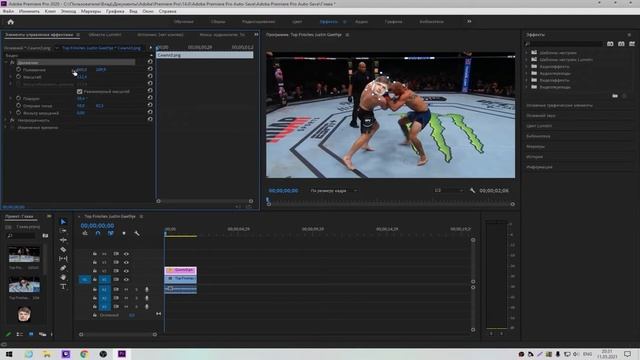
Task: Open playback resolution 1/2 dropdown
Action: [x=449, y=191]
